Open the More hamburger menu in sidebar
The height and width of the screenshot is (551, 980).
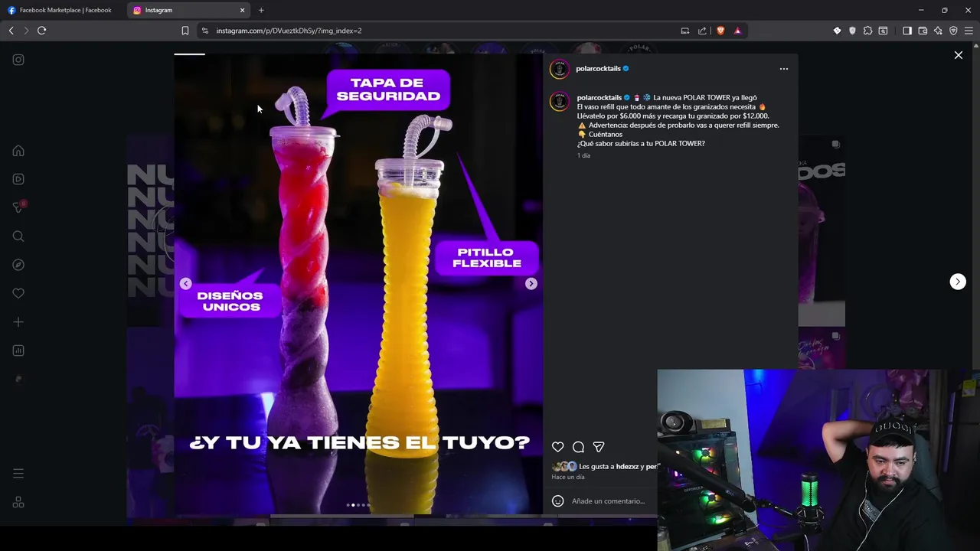(18, 474)
